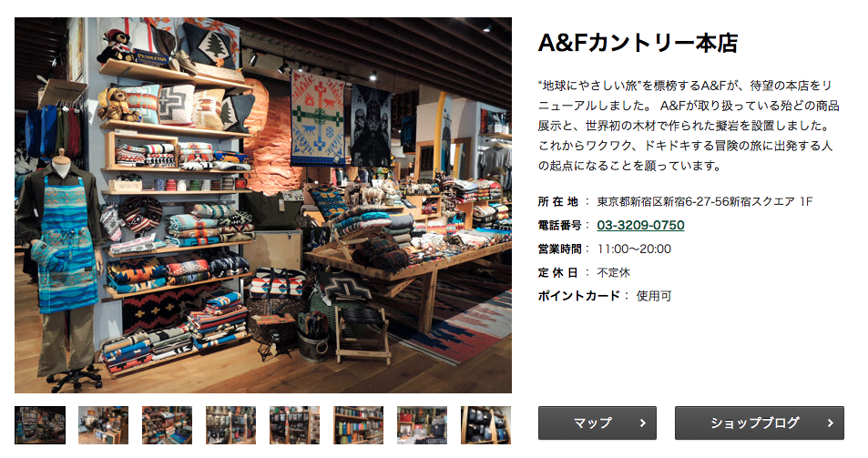The width and height of the screenshot is (868, 458).
Task: Open the ショップブログ button
Action: coord(760,423)
